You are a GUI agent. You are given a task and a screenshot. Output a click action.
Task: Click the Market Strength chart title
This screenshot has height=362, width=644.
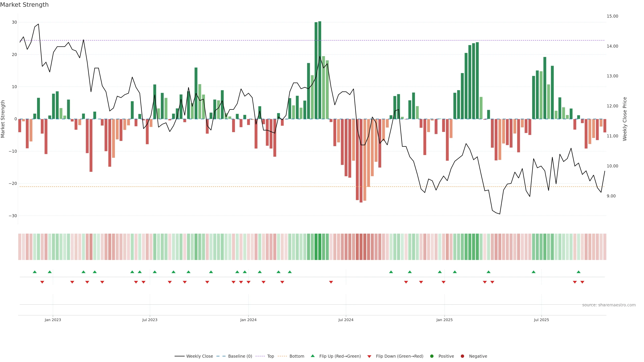point(24,5)
